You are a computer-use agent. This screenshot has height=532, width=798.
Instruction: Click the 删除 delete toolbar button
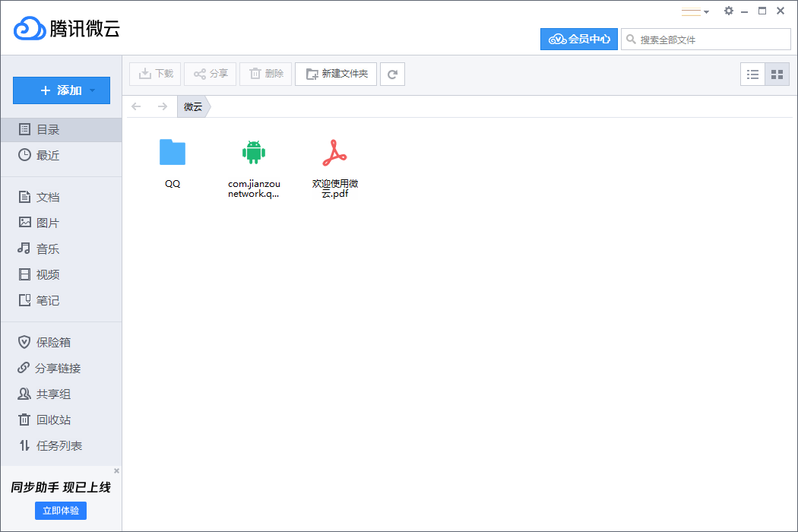(x=266, y=74)
